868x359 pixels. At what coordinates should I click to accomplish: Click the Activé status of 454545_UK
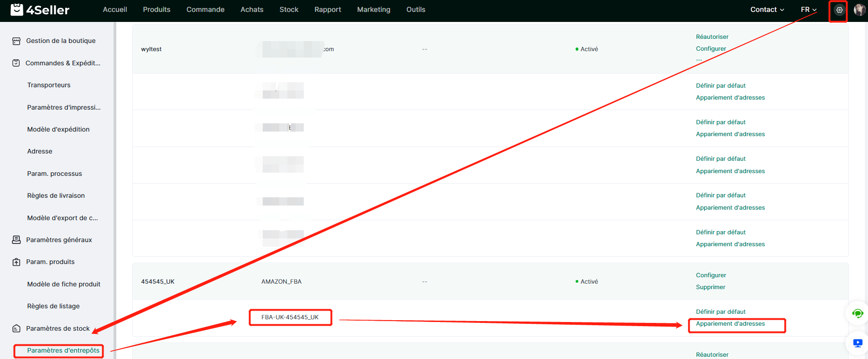[587, 281]
